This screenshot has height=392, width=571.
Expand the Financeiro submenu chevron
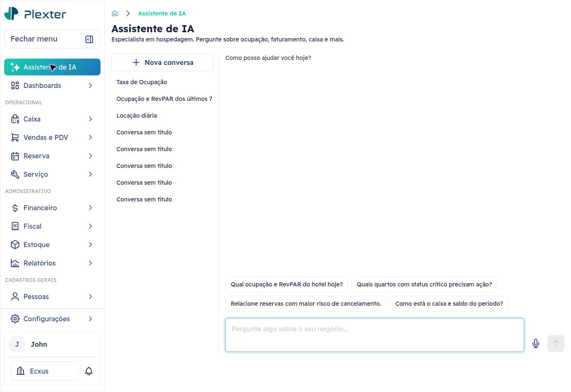(90, 208)
